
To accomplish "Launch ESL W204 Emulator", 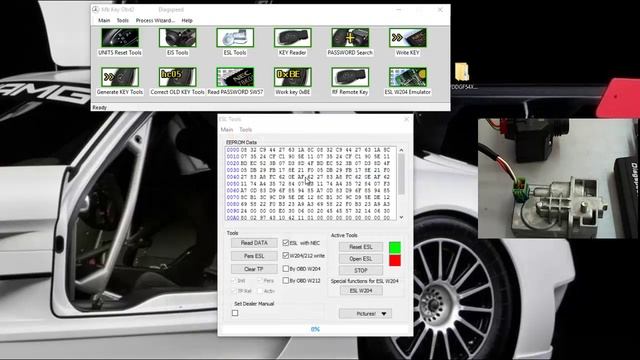I will click(x=408, y=77).
